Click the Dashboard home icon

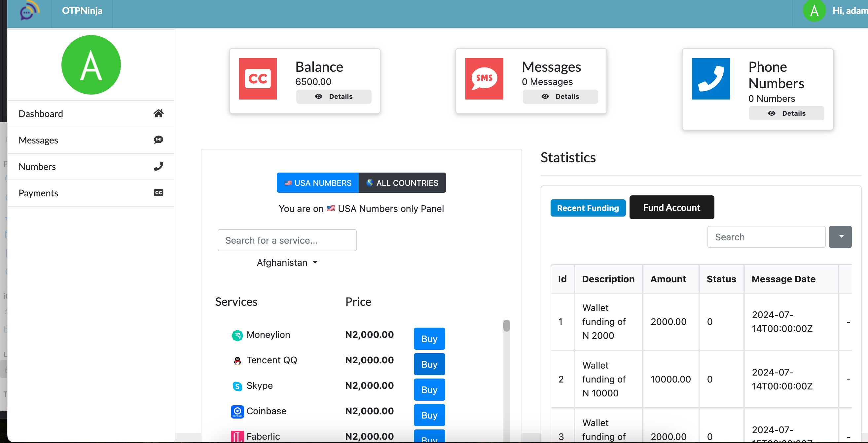point(158,113)
